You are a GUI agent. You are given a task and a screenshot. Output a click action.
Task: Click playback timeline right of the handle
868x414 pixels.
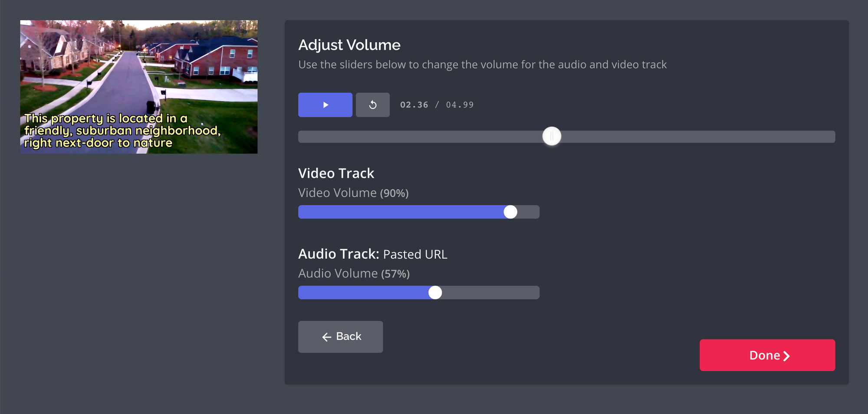click(x=694, y=137)
